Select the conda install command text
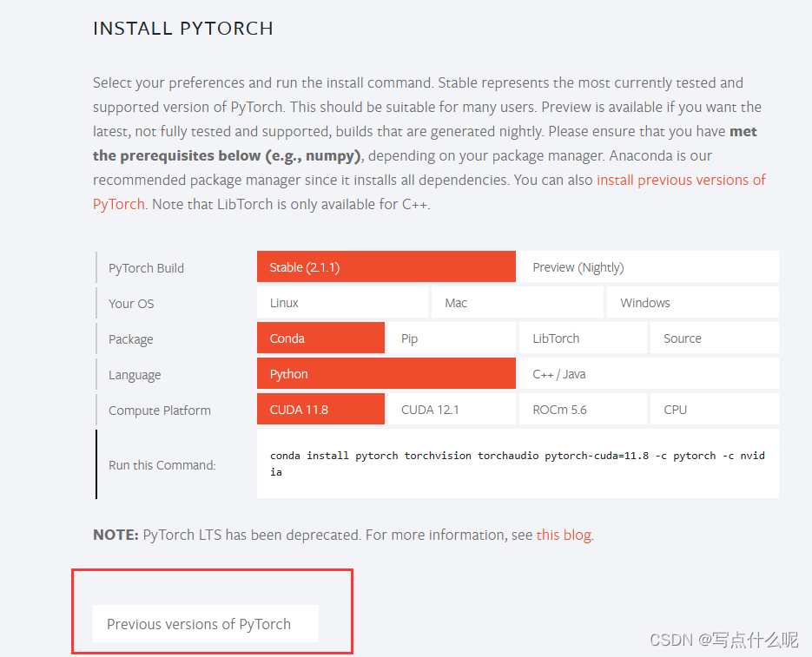 click(517, 463)
